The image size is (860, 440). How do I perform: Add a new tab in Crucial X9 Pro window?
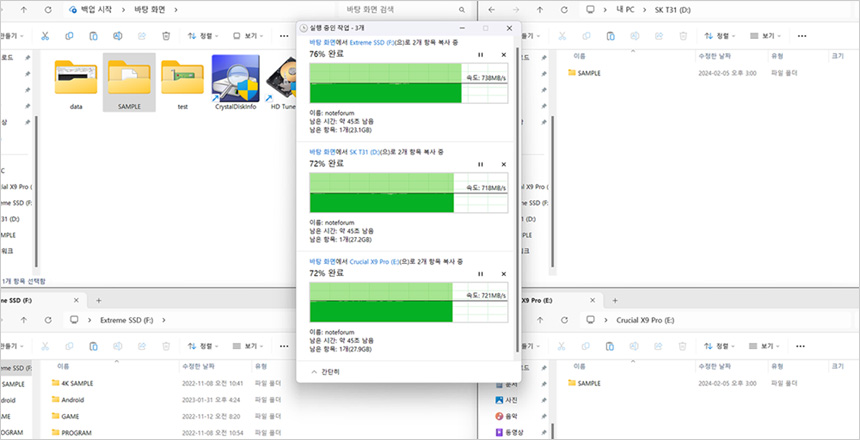615,301
